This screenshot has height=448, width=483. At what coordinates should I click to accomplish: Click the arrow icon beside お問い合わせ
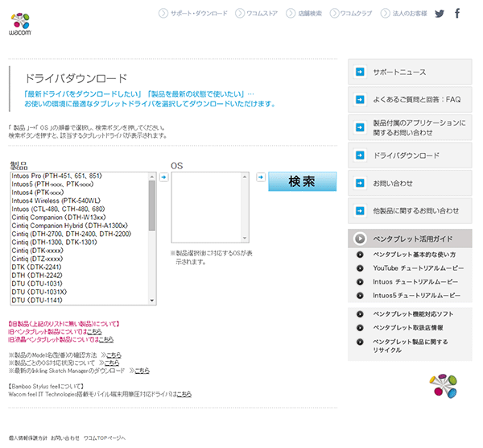click(360, 183)
